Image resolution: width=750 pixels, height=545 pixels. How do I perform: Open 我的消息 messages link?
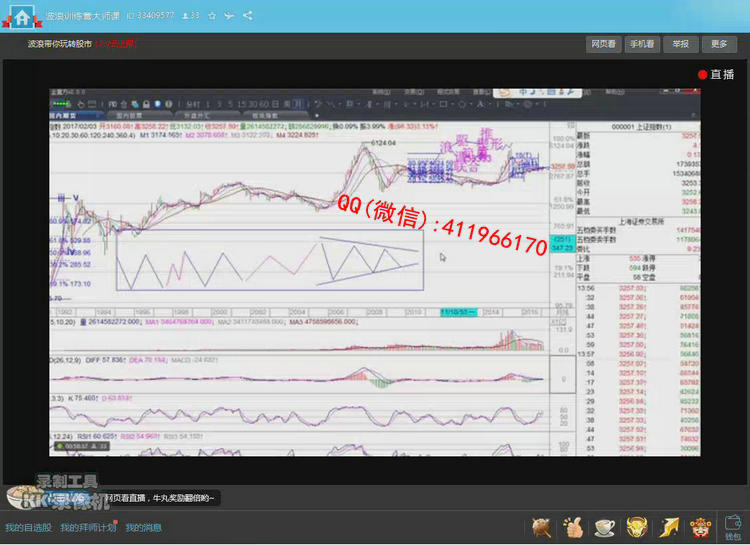tap(143, 528)
